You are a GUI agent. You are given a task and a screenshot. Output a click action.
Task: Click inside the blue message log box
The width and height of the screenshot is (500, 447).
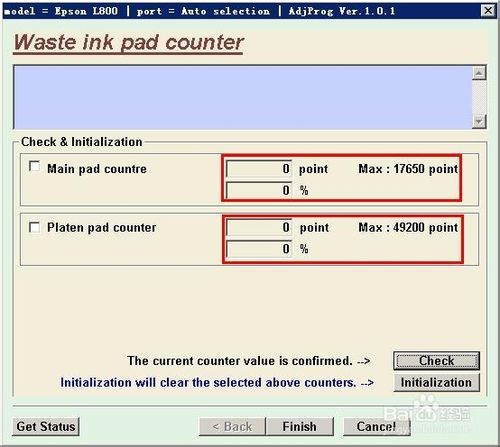tap(243, 97)
